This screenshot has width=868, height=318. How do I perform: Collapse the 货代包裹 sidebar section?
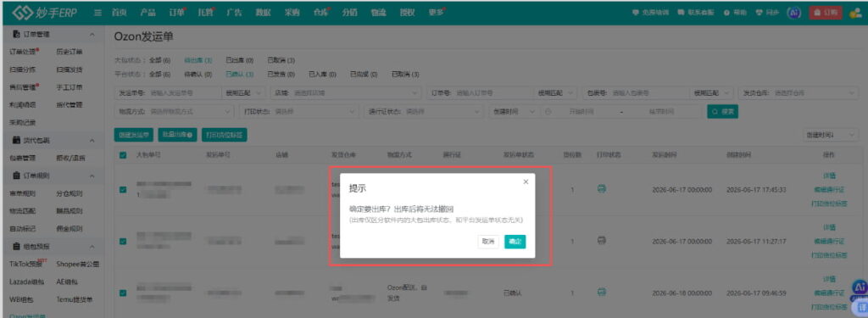(x=92, y=140)
